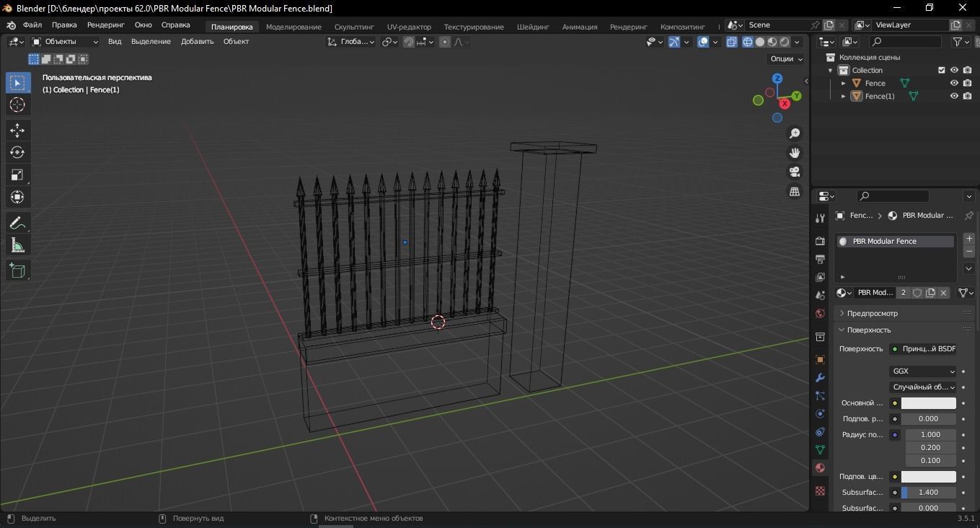Open the Texture properties checker tab
The image size is (980, 528).
820,490
